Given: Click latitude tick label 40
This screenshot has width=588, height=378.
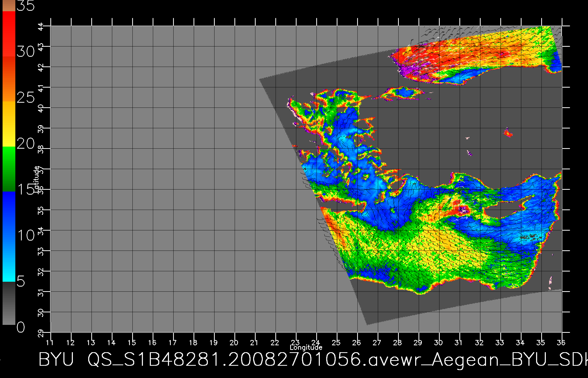Looking at the screenshot, I should [41, 109].
